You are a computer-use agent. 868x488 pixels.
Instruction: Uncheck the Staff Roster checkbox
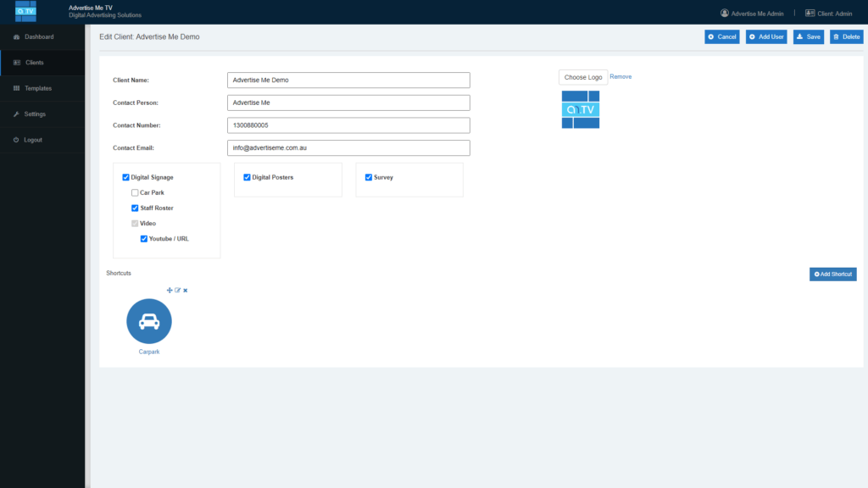(x=135, y=208)
